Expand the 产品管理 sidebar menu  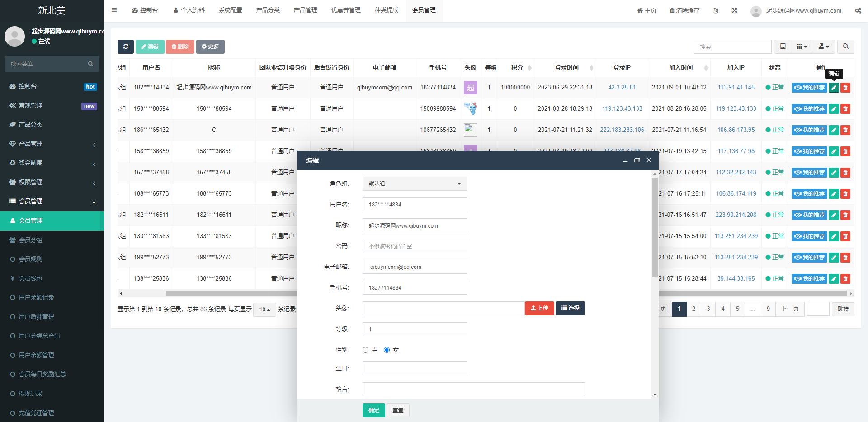[52, 144]
